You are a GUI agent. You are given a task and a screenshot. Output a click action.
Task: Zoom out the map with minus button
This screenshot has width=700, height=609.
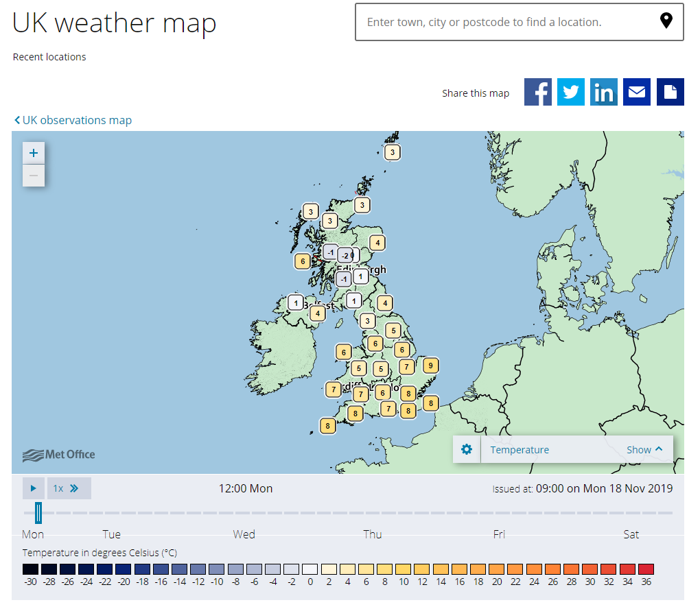pos(34,176)
